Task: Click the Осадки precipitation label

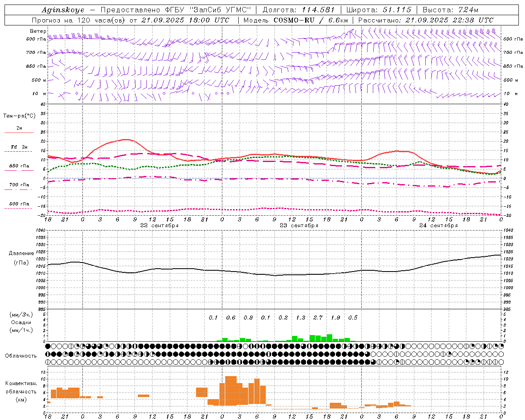Action: (x=21, y=322)
